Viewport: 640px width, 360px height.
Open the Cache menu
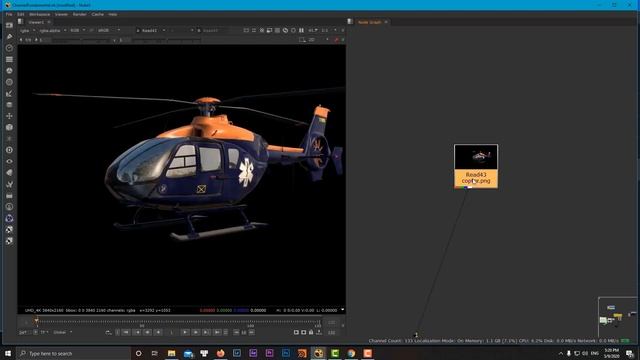click(98, 14)
